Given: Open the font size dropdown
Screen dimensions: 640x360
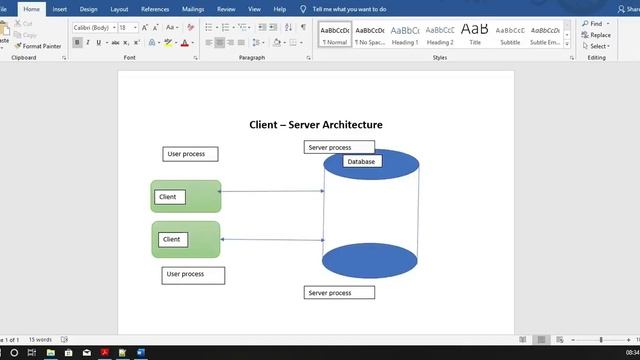Looking at the screenshot, I should (135, 28).
